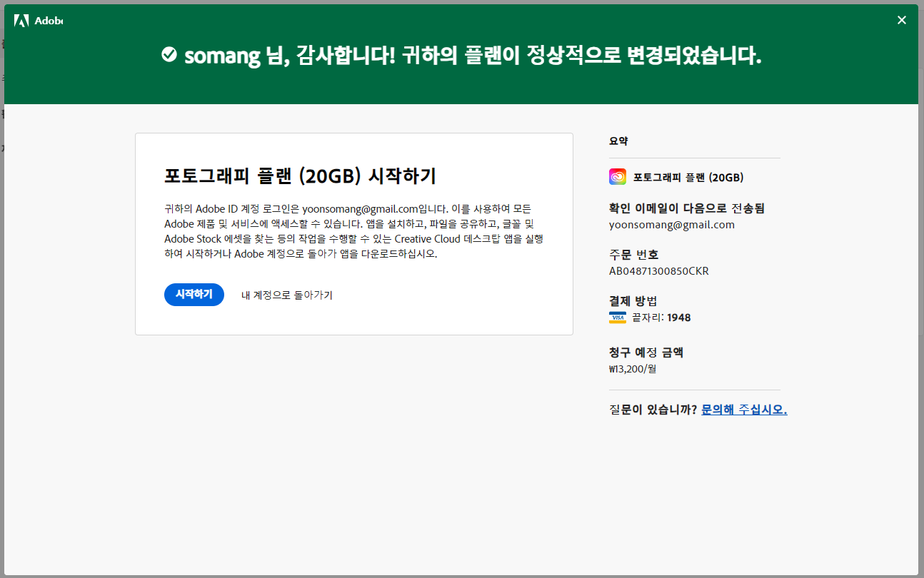
Task: Click the 결제 방법 label
Action: [633, 301]
